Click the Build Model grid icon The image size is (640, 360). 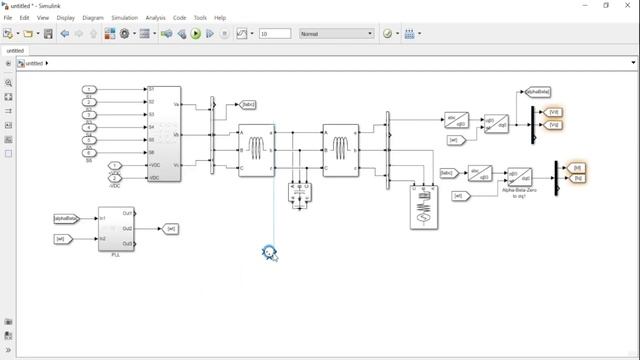click(x=409, y=34)
